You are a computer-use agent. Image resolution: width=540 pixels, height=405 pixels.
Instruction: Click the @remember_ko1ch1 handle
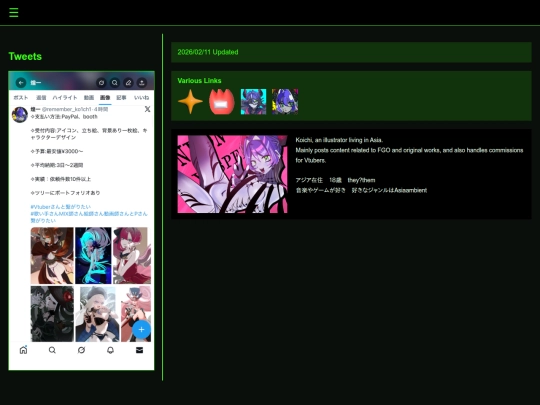(x=67, y=109)
